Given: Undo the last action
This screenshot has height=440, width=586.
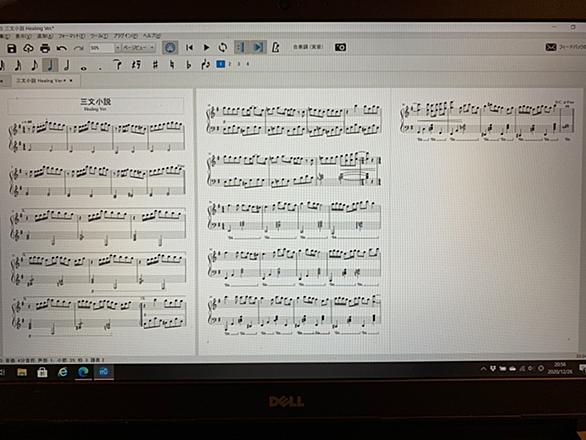Looking at the screenshot, I should point(62,48).
